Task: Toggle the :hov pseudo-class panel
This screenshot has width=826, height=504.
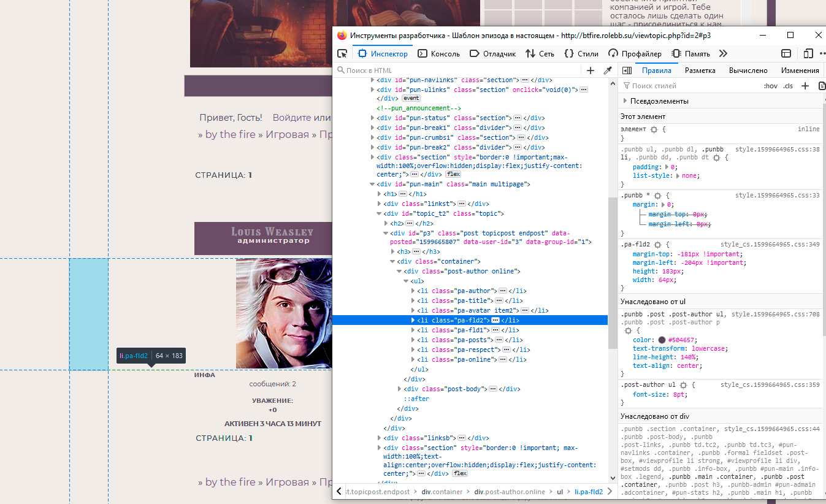Action: click(x=771, y=86)
